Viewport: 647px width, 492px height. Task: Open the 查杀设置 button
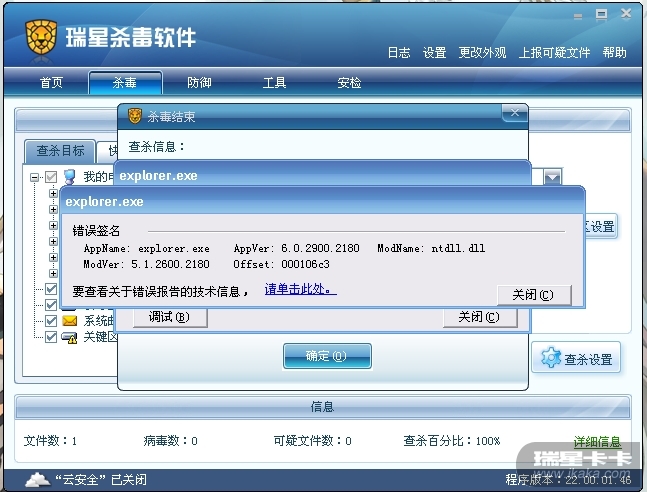click(576, 358)
